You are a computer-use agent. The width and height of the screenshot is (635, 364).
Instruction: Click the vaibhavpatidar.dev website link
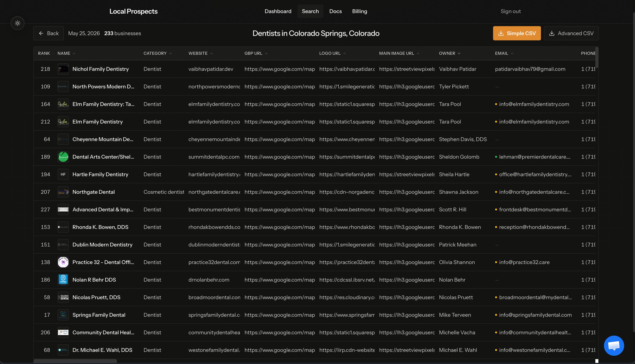click(x=211, y=69)
